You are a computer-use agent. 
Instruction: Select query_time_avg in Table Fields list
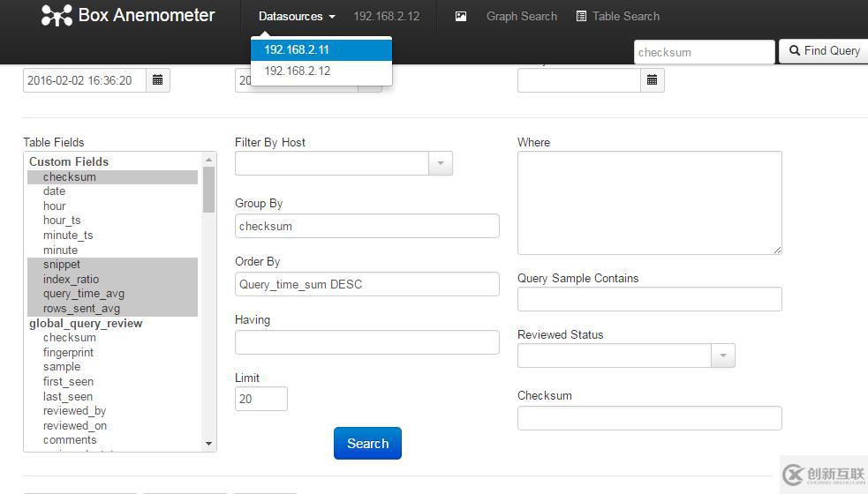pyautogui.click(x=112, y=294)
